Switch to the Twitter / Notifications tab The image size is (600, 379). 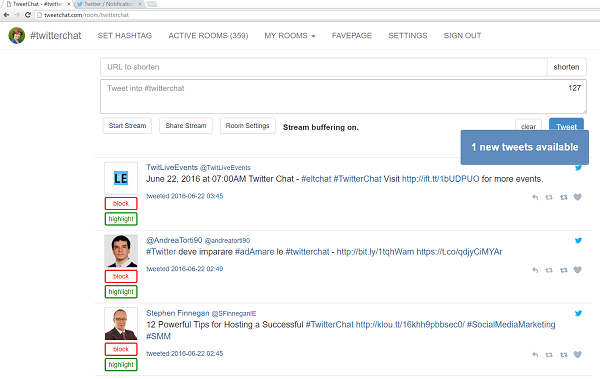coord(109,4)
